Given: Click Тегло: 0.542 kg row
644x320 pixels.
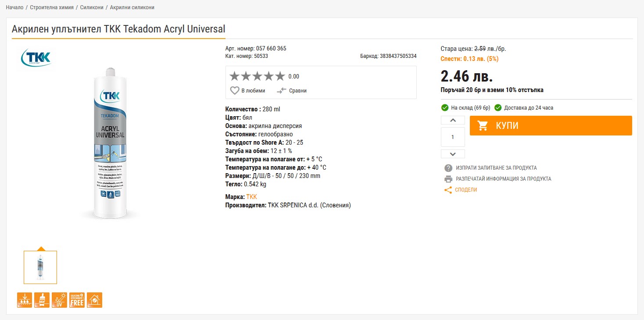Looking at the screenshot, I should tap(246, 184).
